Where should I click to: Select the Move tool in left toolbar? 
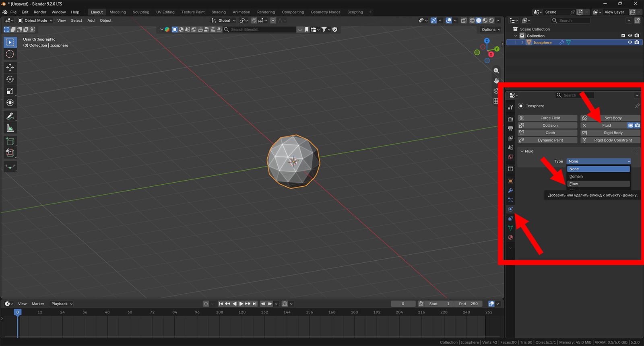tap(10, 67)
